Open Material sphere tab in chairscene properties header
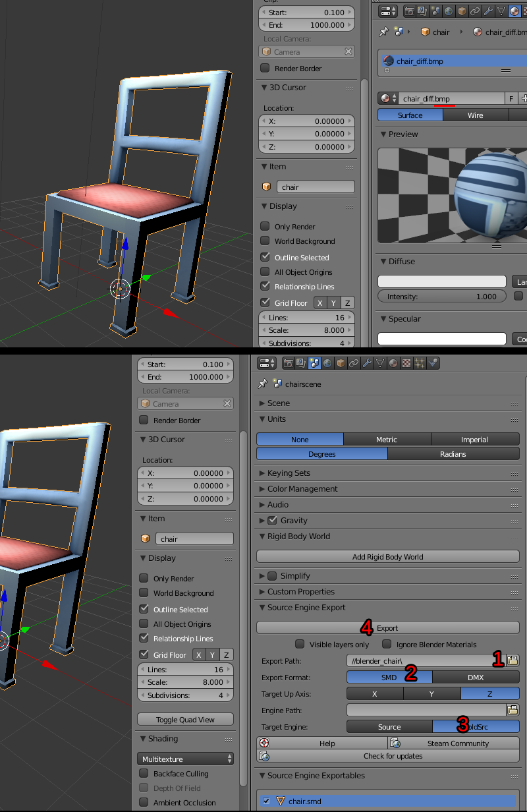 pos(393,363)
